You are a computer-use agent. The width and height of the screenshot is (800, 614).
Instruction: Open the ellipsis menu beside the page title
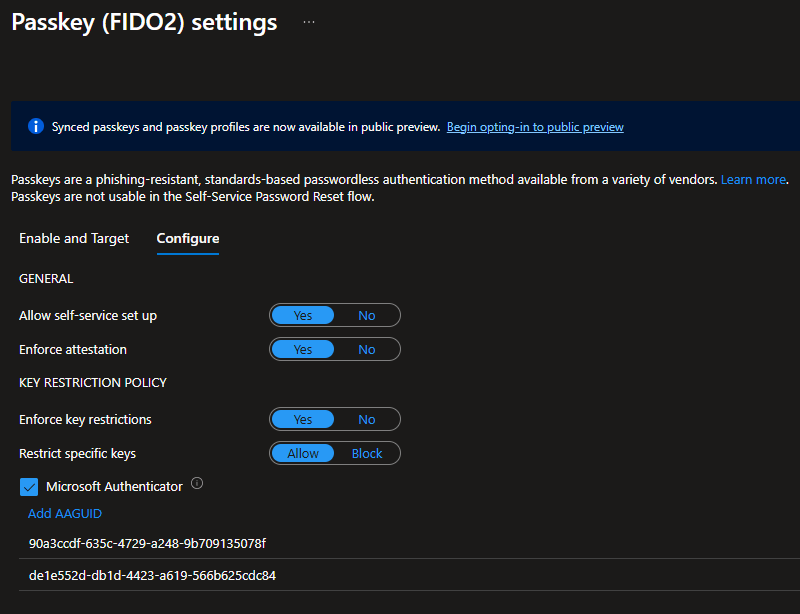(308, 22)
